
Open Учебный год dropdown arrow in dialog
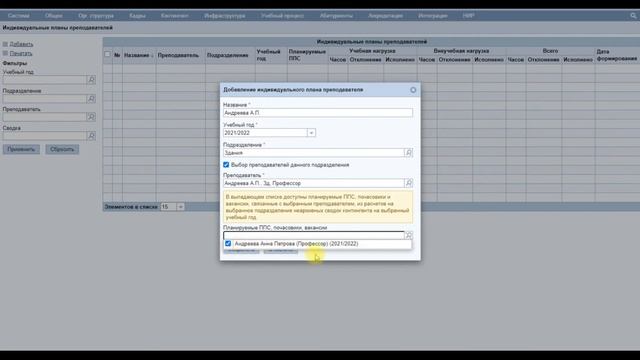(x=311, y=133)
